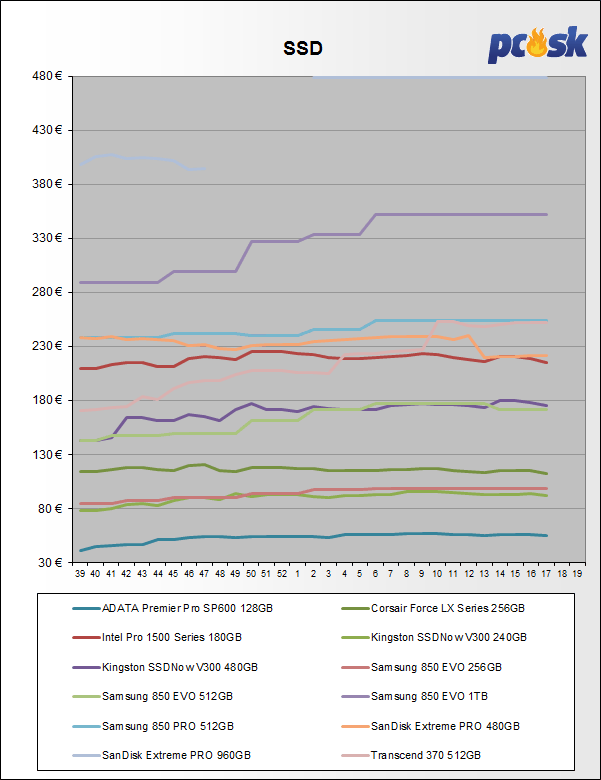Click the 230 € Y-axis label
This screenshot has width=601, height=780.
coord(48,346)
